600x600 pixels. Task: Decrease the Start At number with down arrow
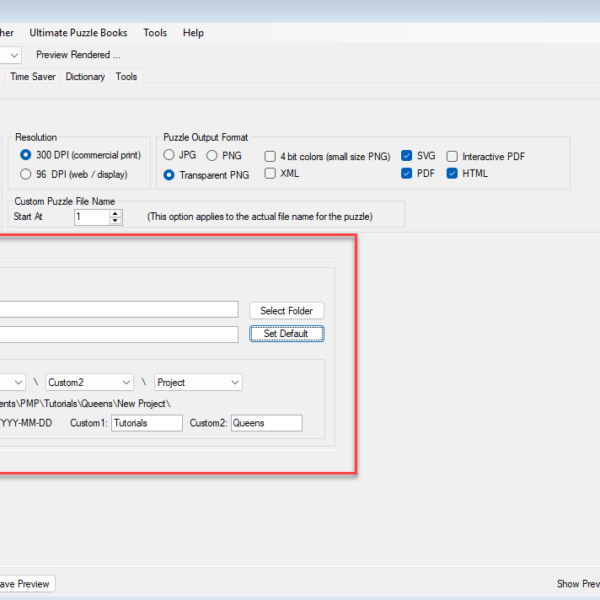tap(116, 220)
